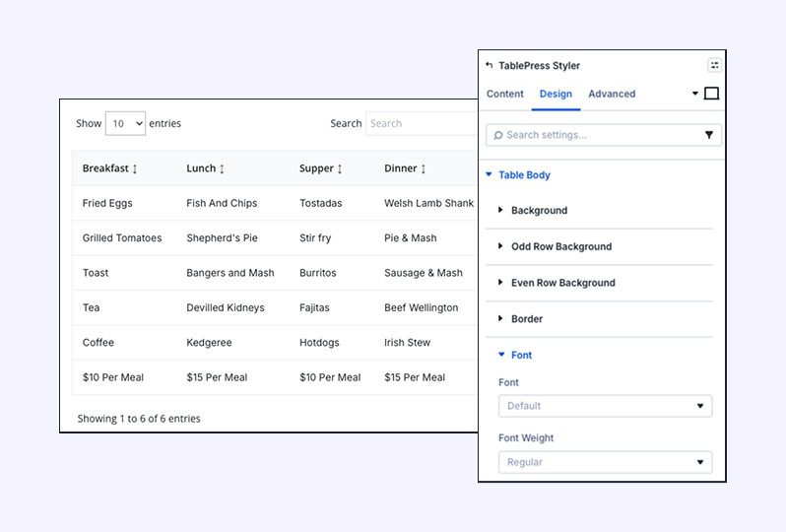Switch to the Content tab
Viewport: 786px width, 532px height.
[505, 94]
